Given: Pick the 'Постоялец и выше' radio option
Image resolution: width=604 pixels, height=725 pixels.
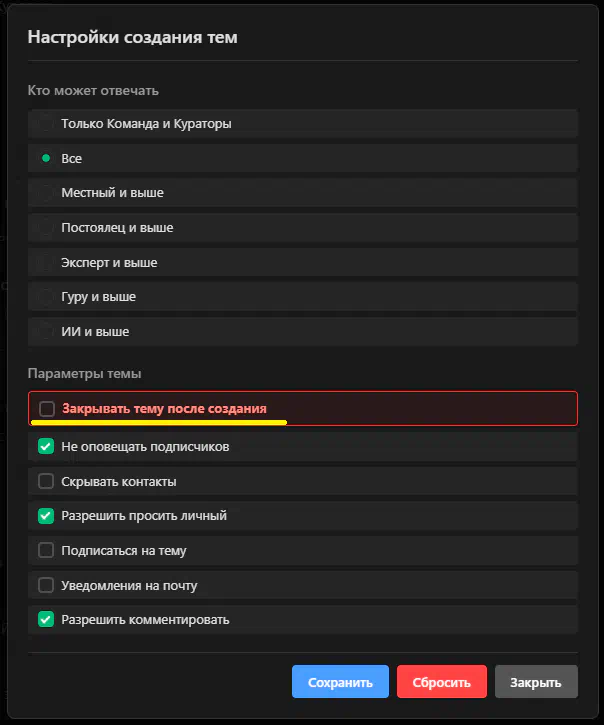Looking at the screenshot, I should pyautogui.click(x=46, y=227).
